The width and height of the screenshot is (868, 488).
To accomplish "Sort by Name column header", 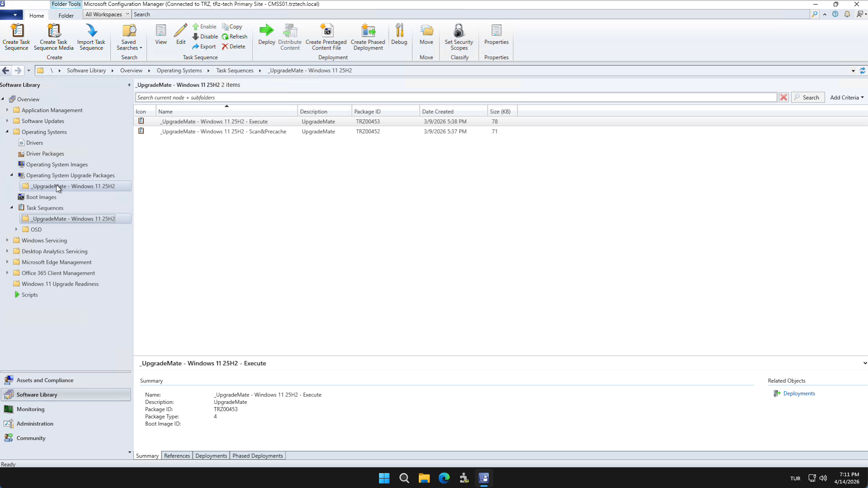I will pyautogui.click(x=226, y=112).
